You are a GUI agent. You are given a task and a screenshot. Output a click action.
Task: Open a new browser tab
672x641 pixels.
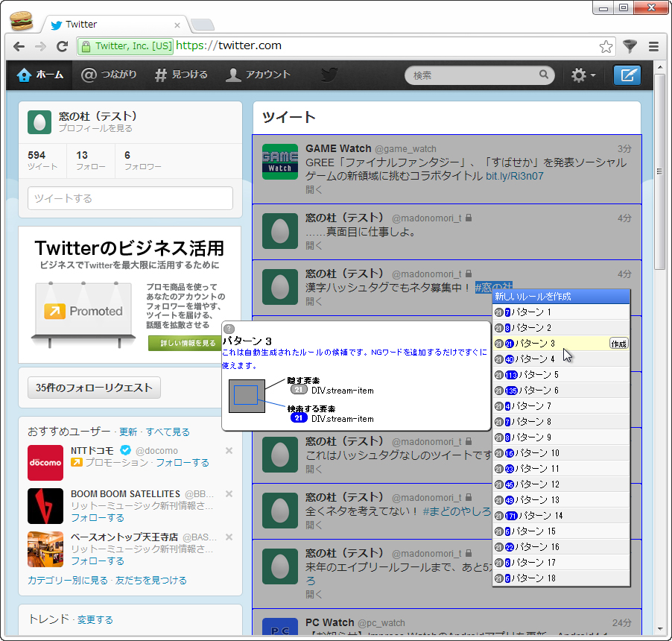[x=203, y=25]
